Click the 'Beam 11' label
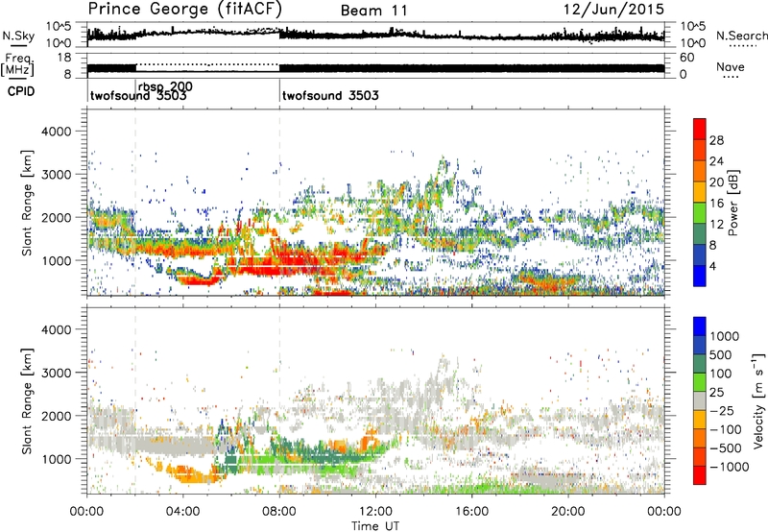The height and width of the screenshot is (532, 768). click(374, 11)
